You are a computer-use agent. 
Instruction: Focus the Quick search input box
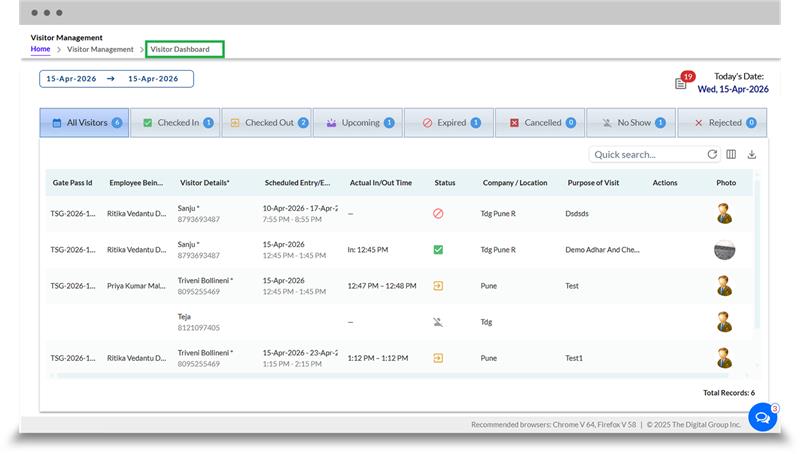click(647, 155)
